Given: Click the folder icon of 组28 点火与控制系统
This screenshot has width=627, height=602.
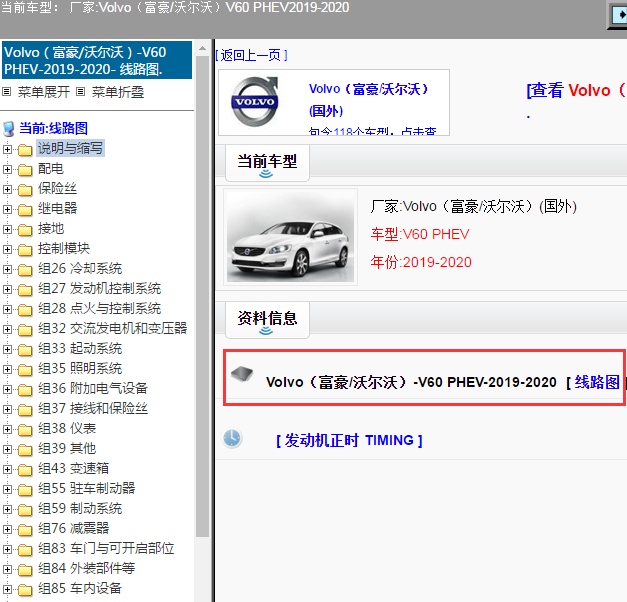Looking at the screenshot, I should pos(25,310).
